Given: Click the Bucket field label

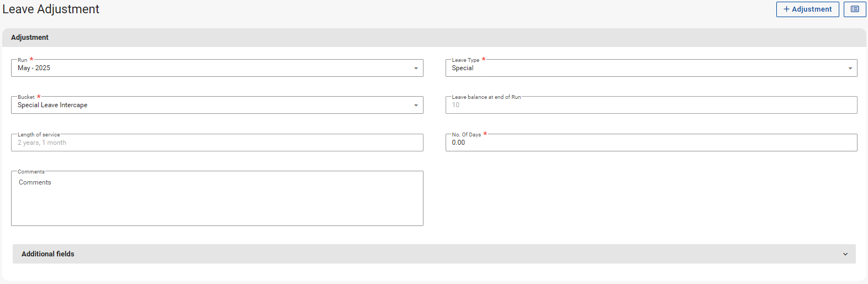Looking at the screenshot, I should 26,97.
